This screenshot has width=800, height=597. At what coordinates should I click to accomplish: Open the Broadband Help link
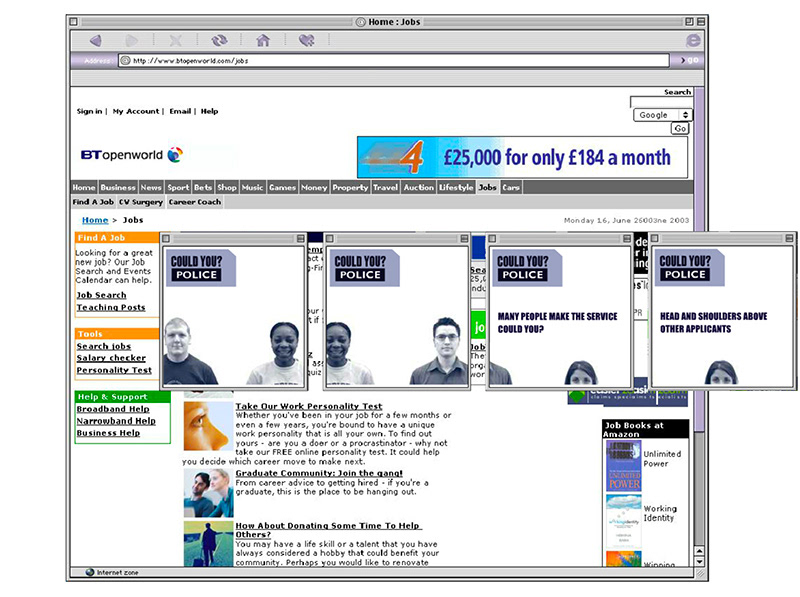coord(113,409)
